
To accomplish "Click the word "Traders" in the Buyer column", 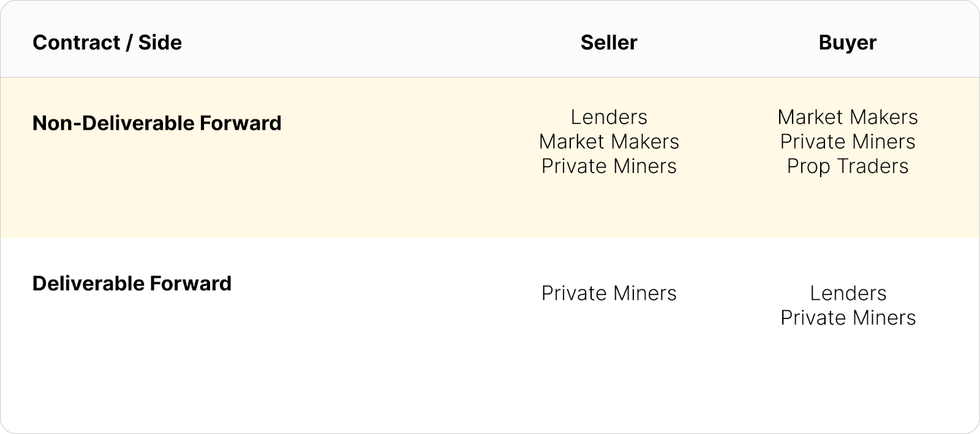I will coord(873,166).
